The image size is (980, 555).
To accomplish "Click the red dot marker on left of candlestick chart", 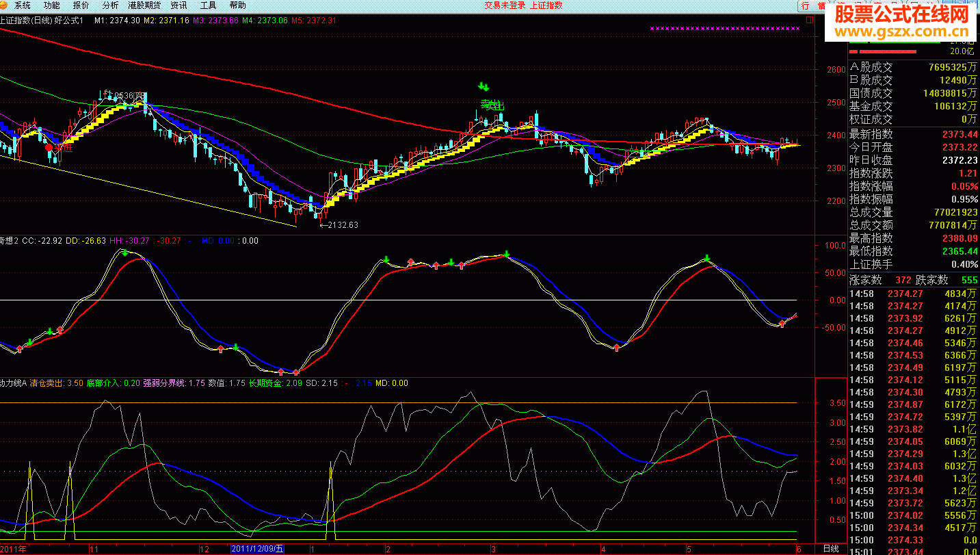I will (x=49, y=146).
